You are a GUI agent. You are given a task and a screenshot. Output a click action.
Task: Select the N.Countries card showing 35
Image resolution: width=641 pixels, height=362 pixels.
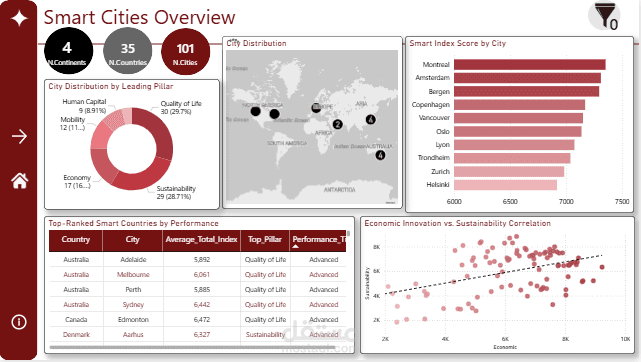(128, 51)
